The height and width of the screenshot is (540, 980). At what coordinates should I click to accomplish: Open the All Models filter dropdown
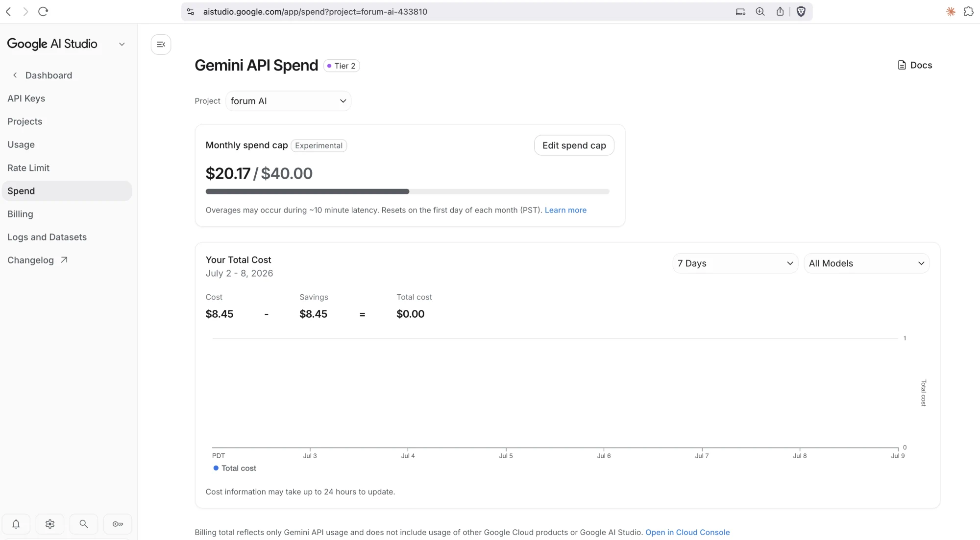coord(866,263)
